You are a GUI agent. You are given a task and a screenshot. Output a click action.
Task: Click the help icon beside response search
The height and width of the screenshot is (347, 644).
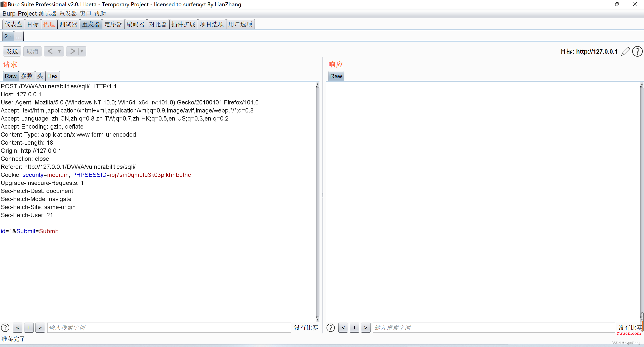pyautogui.click(x=331, y=328)
